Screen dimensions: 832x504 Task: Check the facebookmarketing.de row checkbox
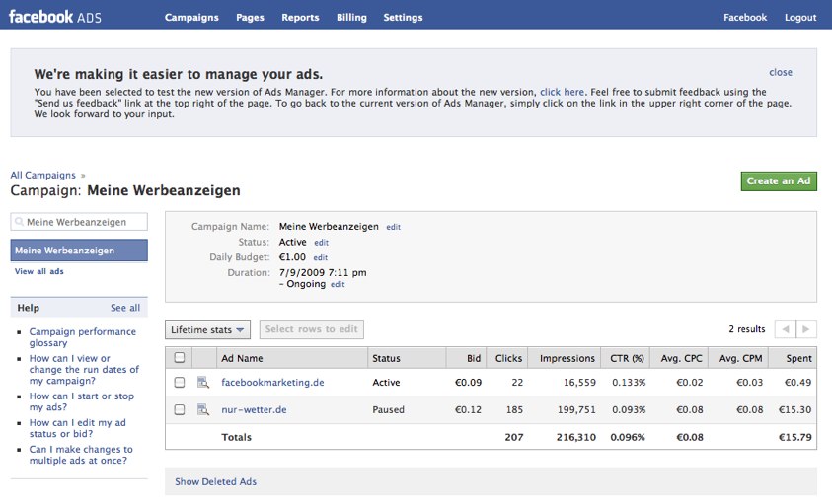coord(180,382)
